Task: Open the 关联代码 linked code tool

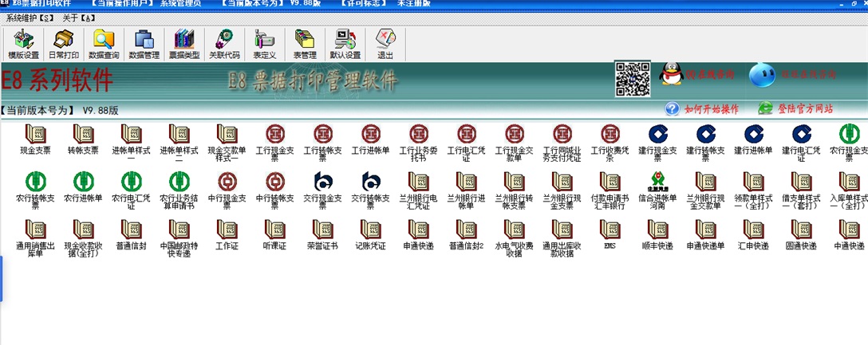Action: pyautogui.click(x=224, y=44)
